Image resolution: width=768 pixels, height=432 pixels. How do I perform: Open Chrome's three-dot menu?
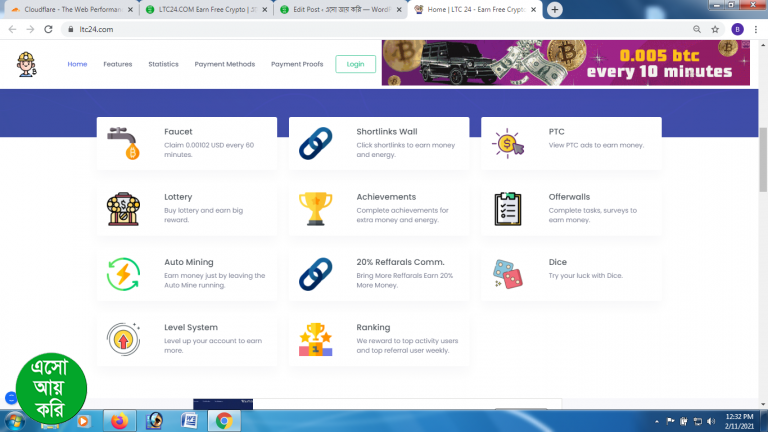pyautogui.click(x=757, y=29)
